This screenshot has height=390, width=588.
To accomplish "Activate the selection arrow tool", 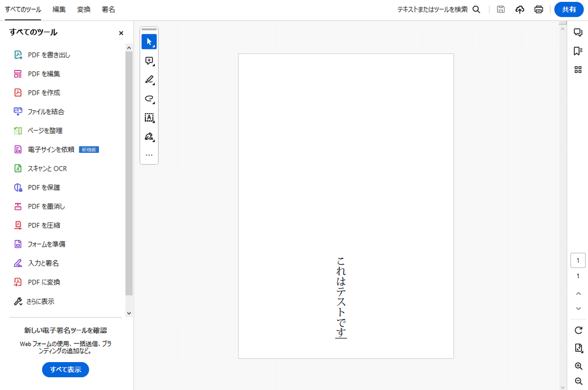I will coord(149,42).
